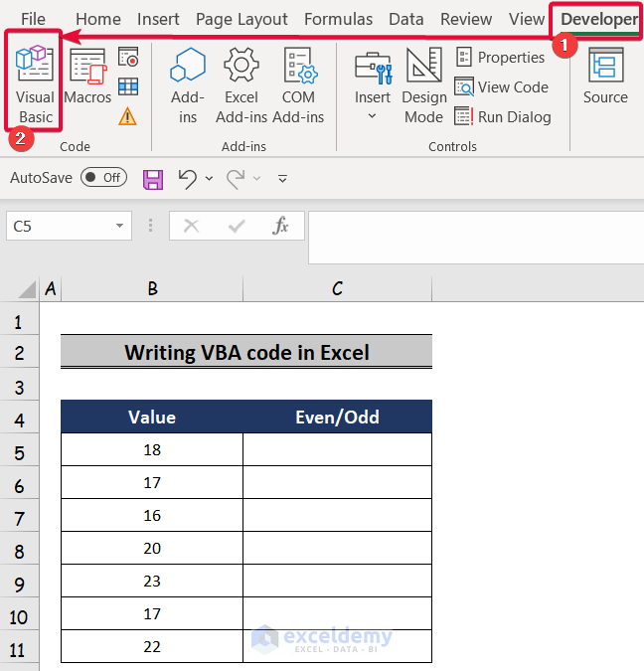Select the 'Even/Odd' header cell
Viewport: 644px width, 671px height.
pyautogui.click(x=337, y=417)
